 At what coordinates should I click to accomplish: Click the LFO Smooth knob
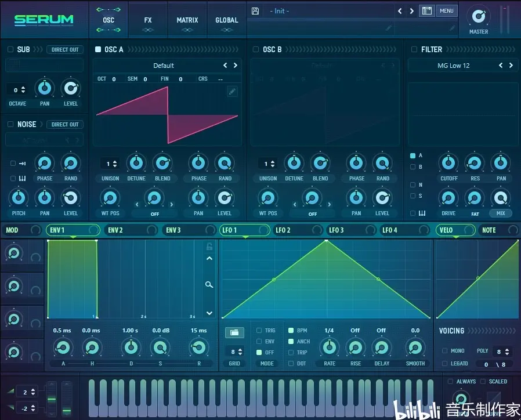pyautogui.click(x=415, y=347)
